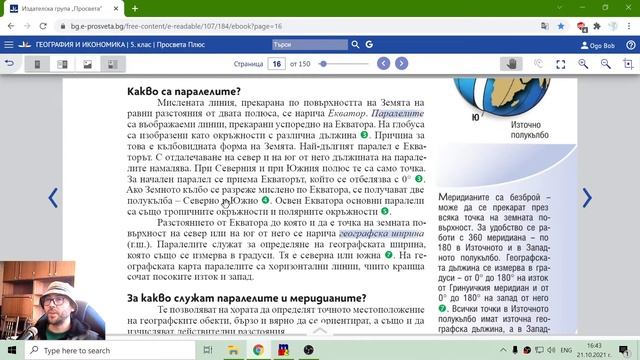Viewport: 640px width, 360px height.
Task: Open File Explorer from the taskbar
Action: click(233, 350)
